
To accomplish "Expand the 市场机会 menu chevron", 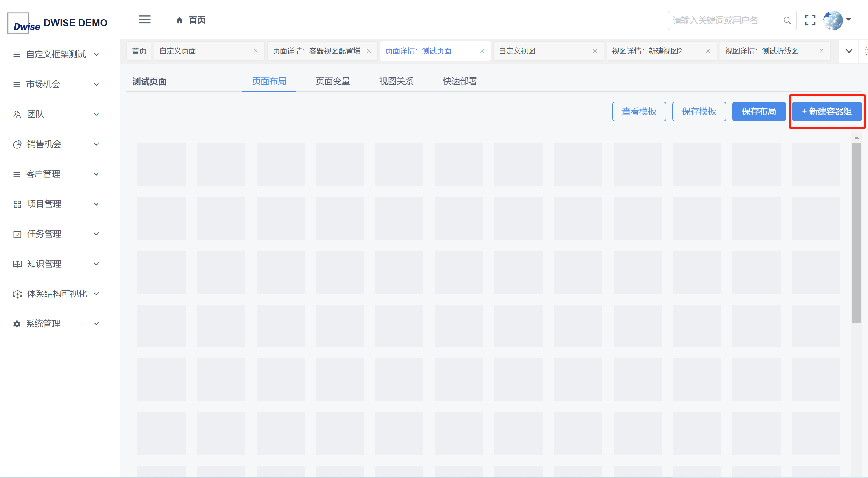I will [x=96, y=84].
